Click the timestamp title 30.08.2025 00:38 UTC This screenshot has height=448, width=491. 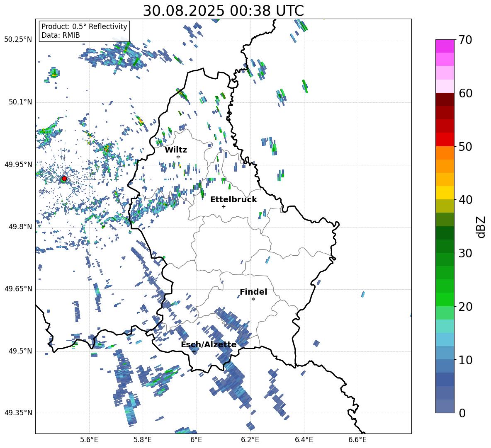[x=223, y=11]
